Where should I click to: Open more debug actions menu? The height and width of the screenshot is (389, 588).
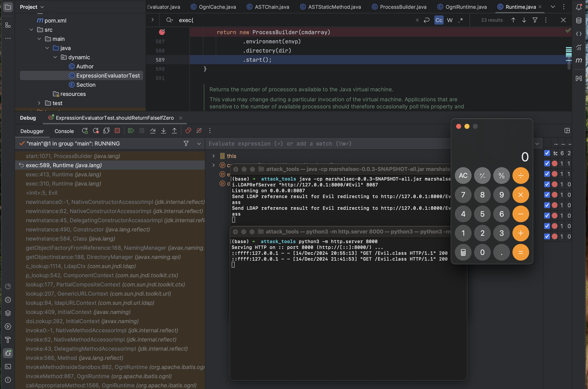(210, 131)
